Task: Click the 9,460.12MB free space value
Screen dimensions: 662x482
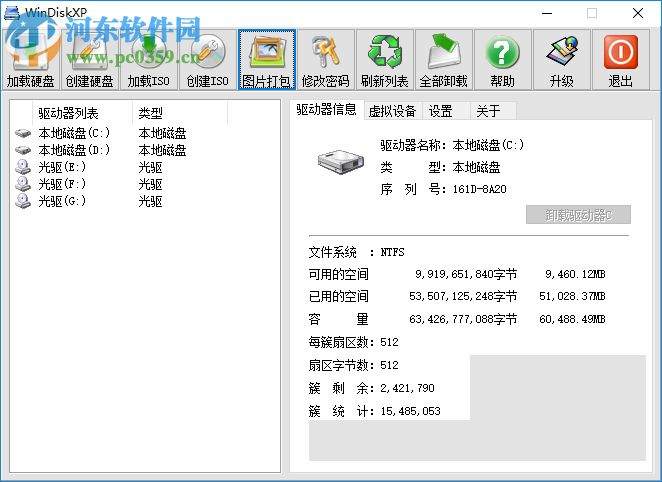Action: (x=575, y=274)
